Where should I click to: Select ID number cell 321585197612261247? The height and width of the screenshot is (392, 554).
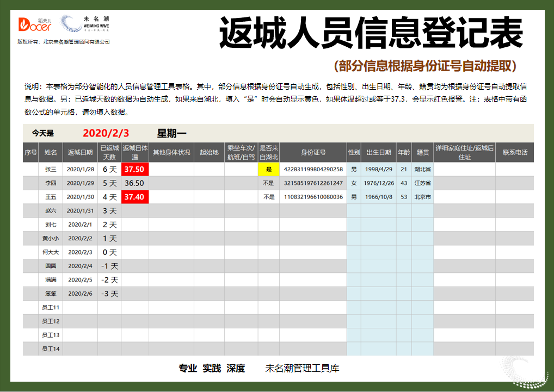[313, 183]
